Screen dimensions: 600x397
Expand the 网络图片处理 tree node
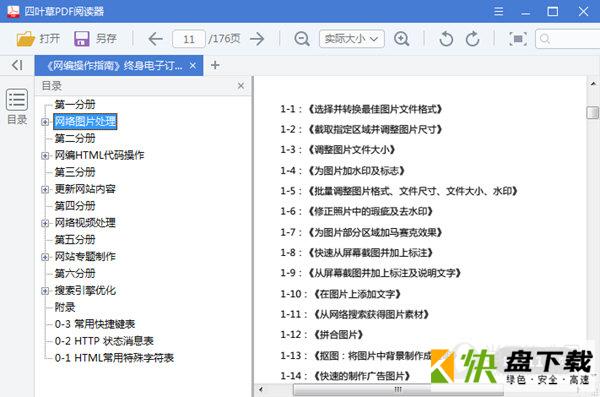point(45,122)
